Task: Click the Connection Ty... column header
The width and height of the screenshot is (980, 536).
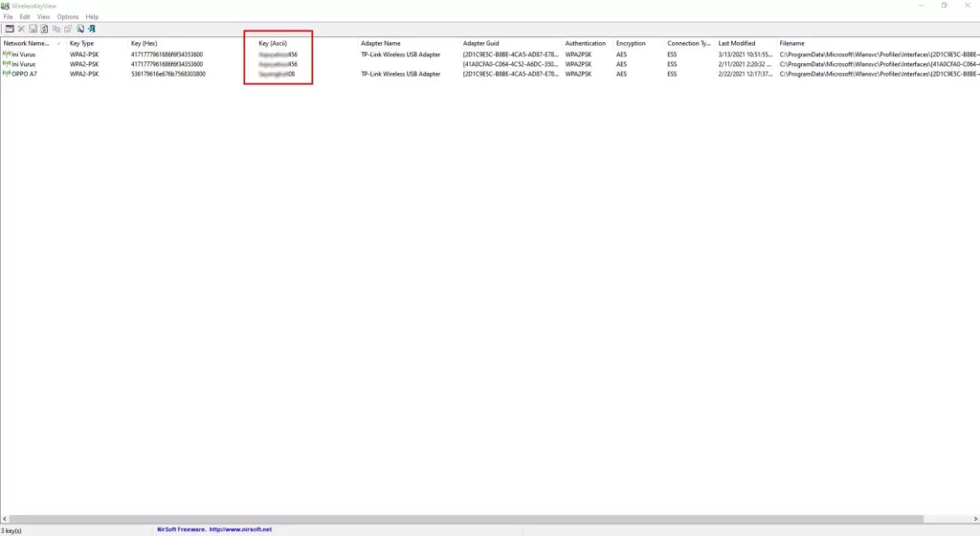Action: pos(690,43)
